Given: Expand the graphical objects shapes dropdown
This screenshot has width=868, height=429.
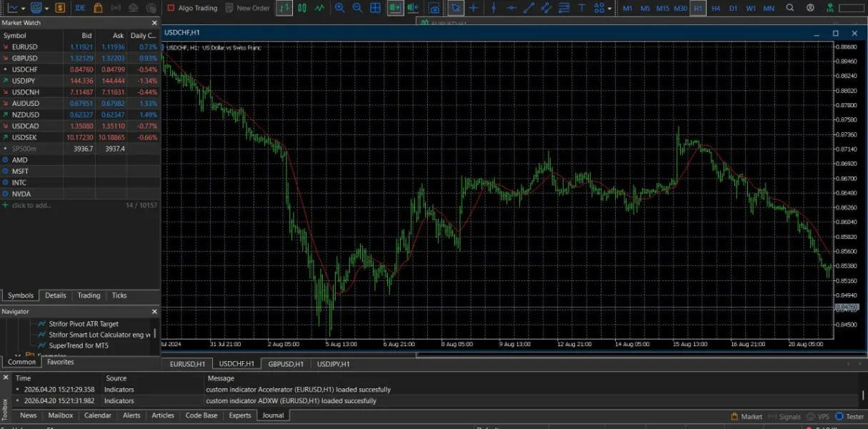Looking at the screenshot, I should pyautogui.click(x=609, y=8).
